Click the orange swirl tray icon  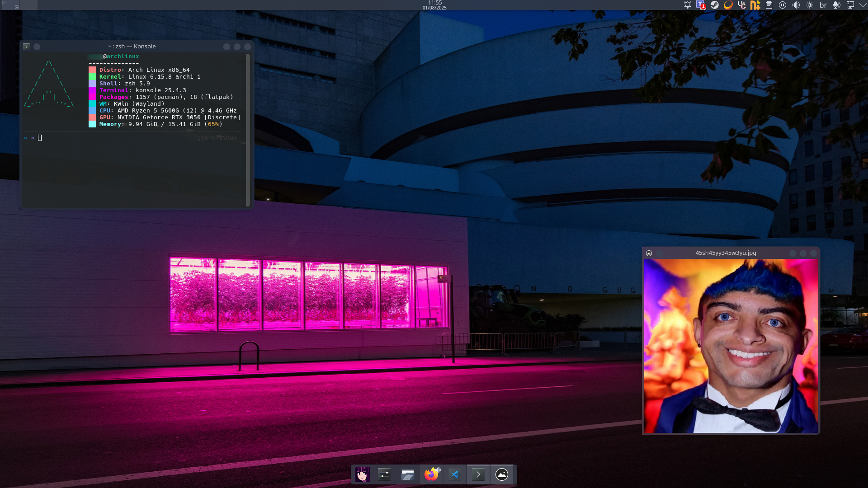(x=728, y=5)
